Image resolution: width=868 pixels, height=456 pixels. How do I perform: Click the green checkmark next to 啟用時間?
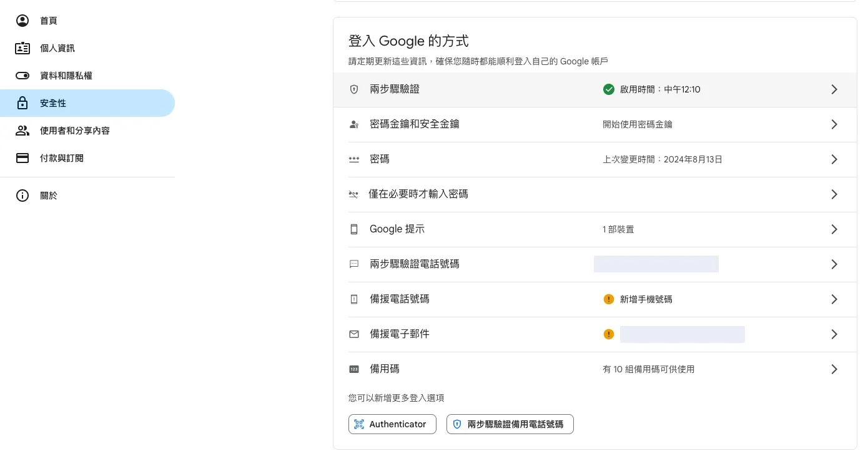click(x=609, y=89)
